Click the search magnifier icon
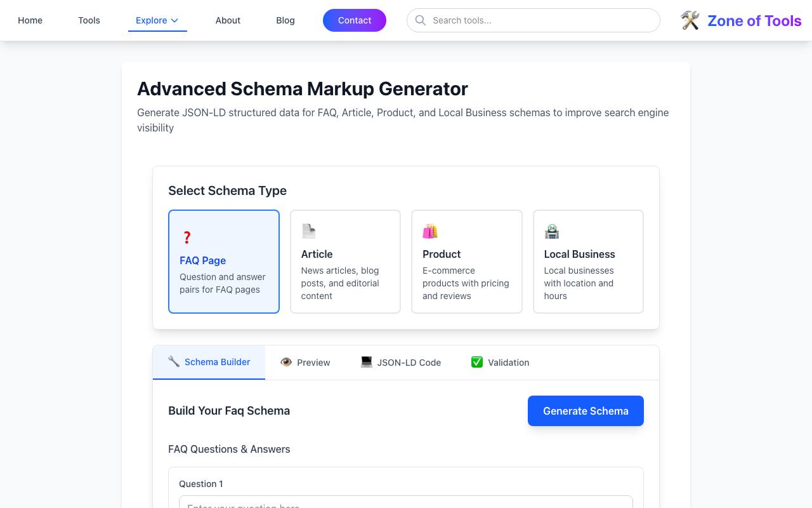812x508 pixels. pos(421,20)
